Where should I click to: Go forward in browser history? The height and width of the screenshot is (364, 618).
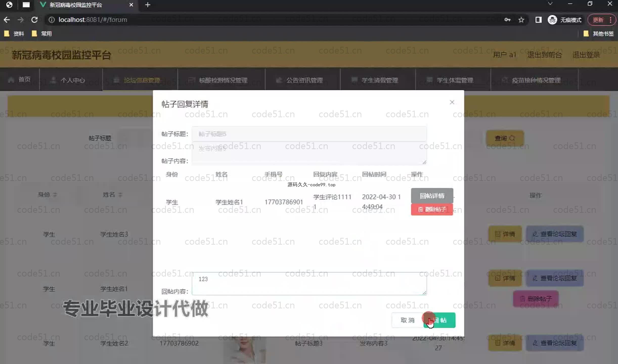tap(20, 20)
